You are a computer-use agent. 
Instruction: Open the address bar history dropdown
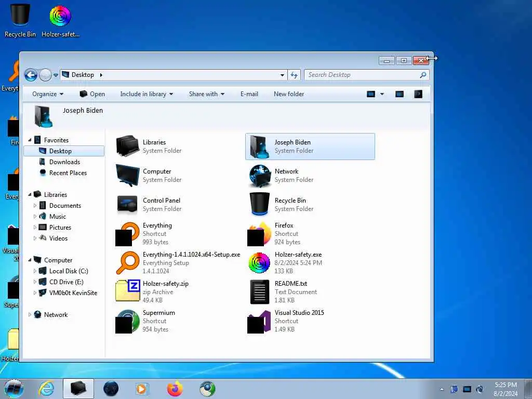(x=282, y=75)
